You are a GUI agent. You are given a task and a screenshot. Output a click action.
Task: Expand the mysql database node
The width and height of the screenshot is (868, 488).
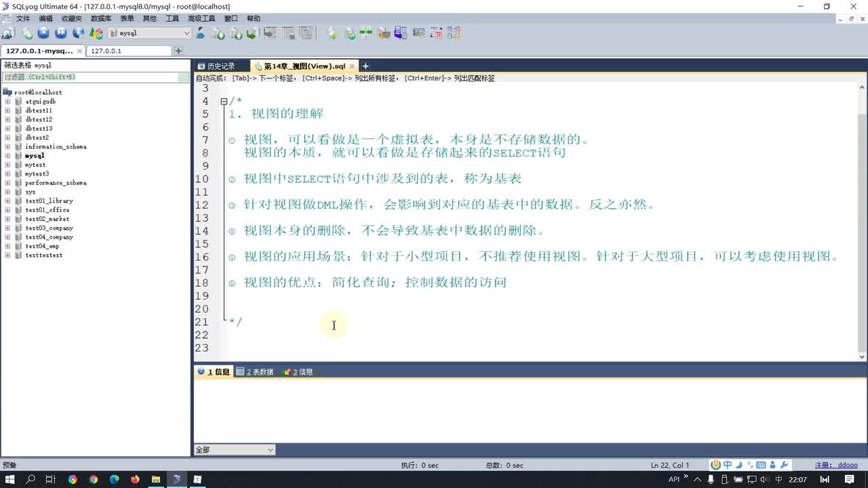pos(7,156)
